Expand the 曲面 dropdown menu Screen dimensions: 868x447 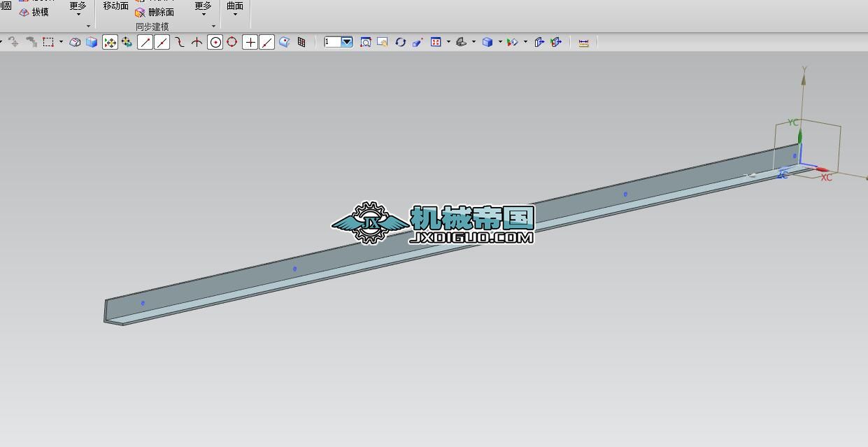pyautogui.click(x=235, y=9)
